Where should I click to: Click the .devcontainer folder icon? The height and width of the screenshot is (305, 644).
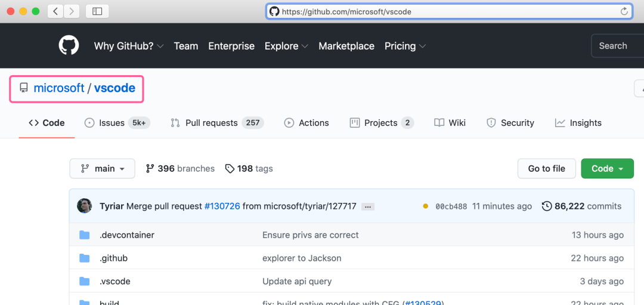click(84, 235)
